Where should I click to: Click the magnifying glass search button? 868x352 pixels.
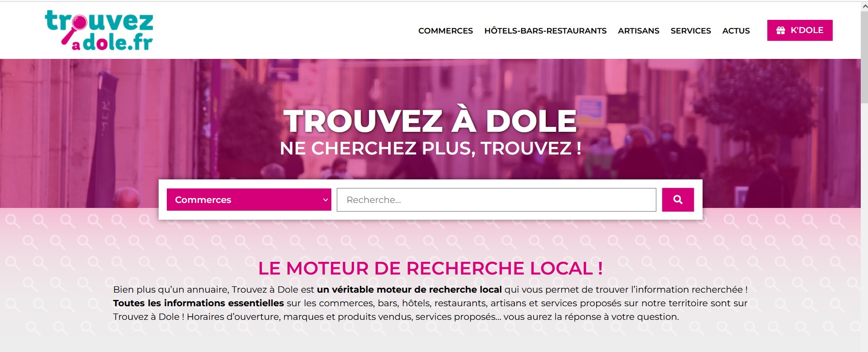point(678,200)
